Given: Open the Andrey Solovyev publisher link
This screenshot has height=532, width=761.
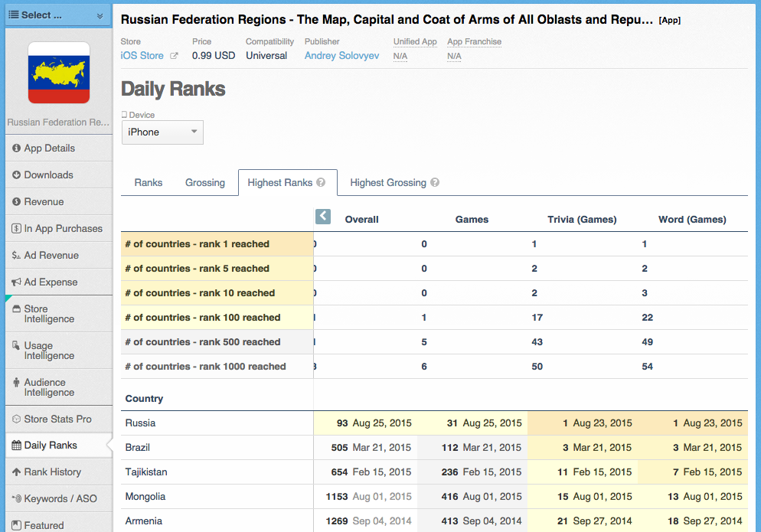Looking at the screenshot, I should coord(341,56).
